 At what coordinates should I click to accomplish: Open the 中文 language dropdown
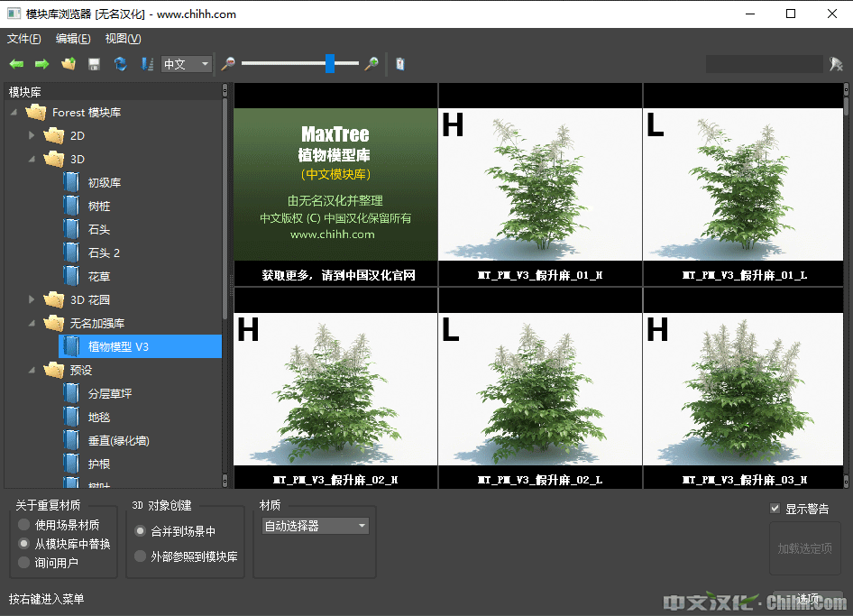(x=187, y=64)
